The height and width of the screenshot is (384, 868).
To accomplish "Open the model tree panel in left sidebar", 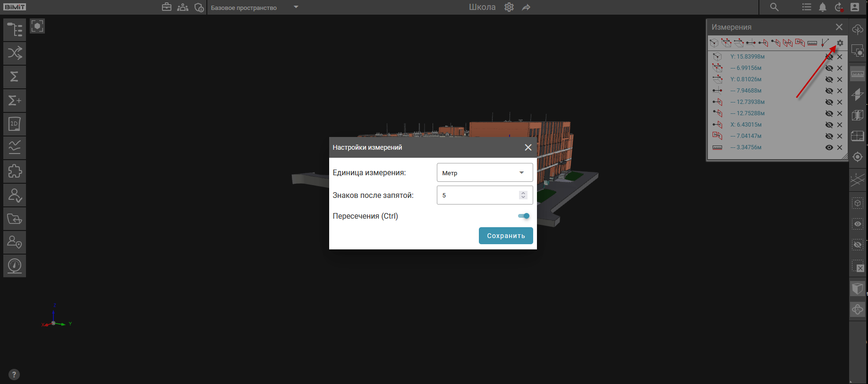I will coord(15,30).
